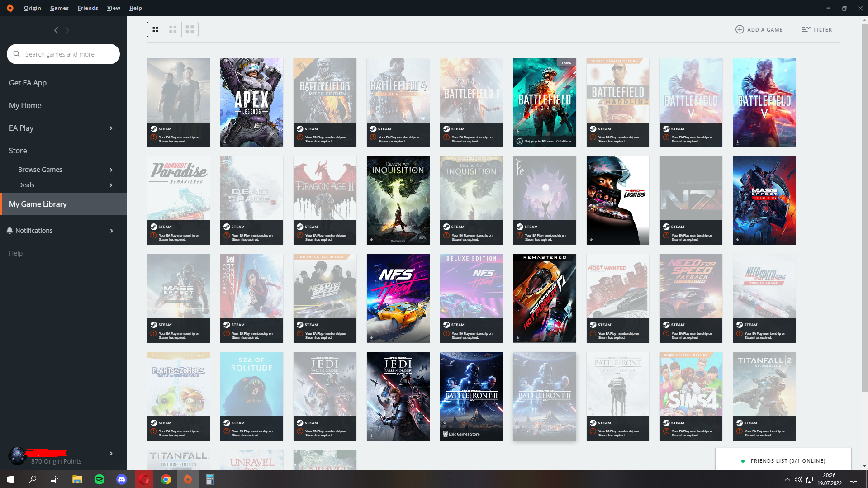Expand the EA Play submenu chevron

coord(111,128)
